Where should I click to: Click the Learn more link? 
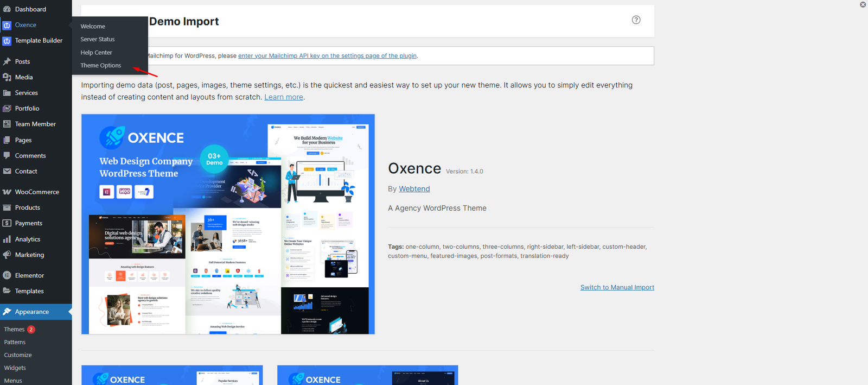[283, 97]
